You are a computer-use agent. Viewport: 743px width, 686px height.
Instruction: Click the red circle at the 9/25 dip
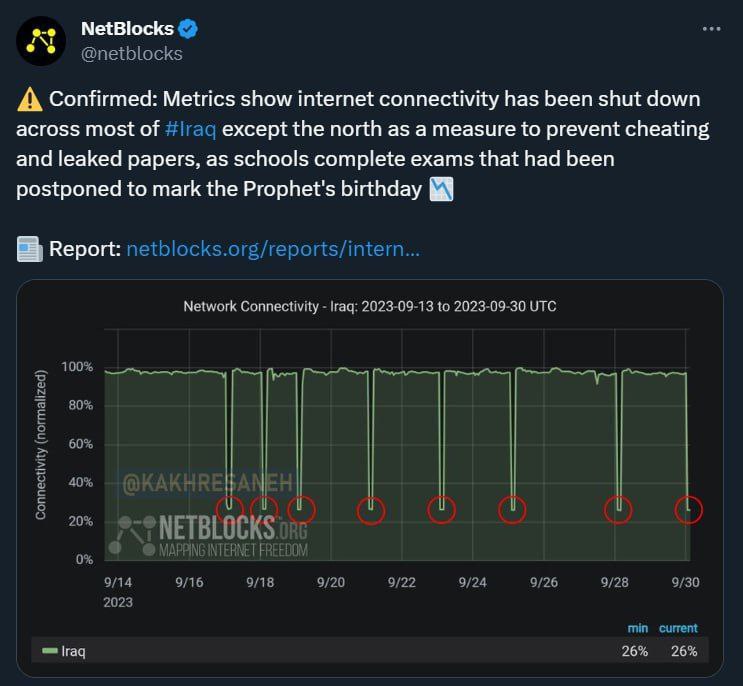pyautogui.click(x=513, y=509)
